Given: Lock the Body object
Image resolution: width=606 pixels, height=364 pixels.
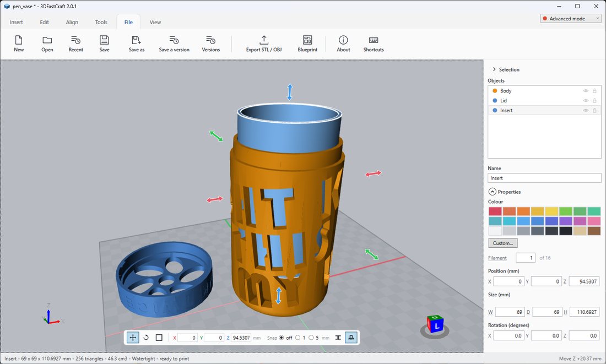Looking at the screenshot, I should (594, 91).
